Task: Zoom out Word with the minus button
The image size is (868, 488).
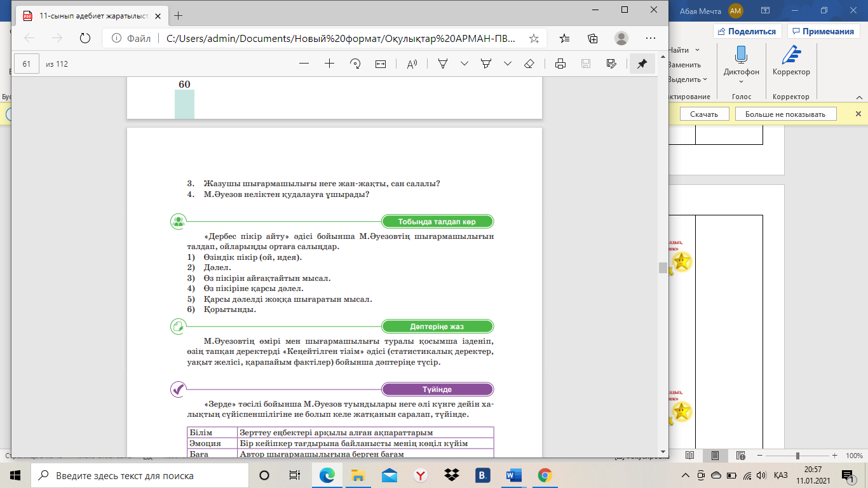Action: pos(761,456)
